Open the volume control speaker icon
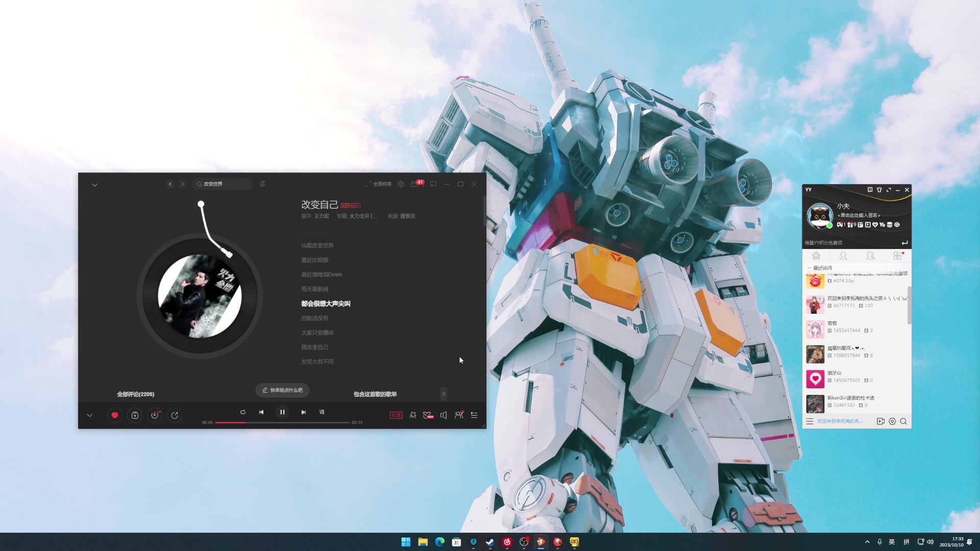This screenshot has width=980, height=551. pyautogui.click(x=444, y=415)
